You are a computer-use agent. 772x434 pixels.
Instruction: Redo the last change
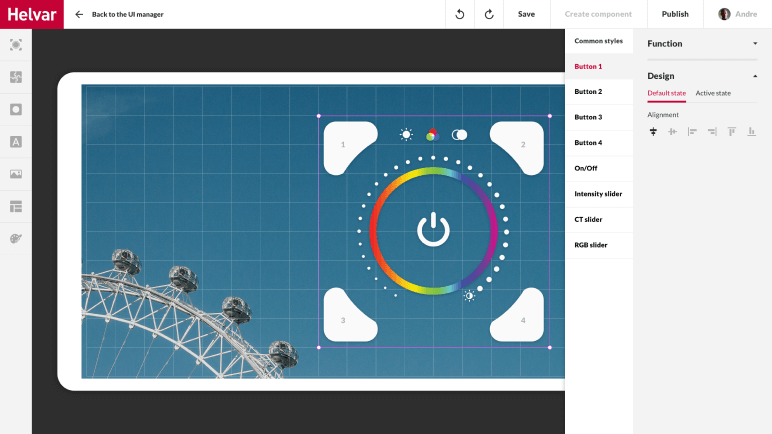point(489,14)
